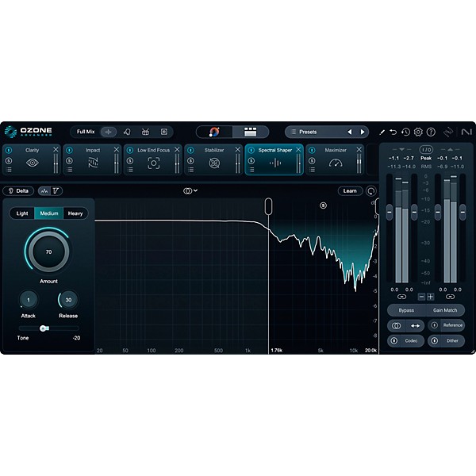The width and height of the screenshot is (476, 476).
Task: Select the Impact module
Action: pyautogui.click(x=93, y=159)
